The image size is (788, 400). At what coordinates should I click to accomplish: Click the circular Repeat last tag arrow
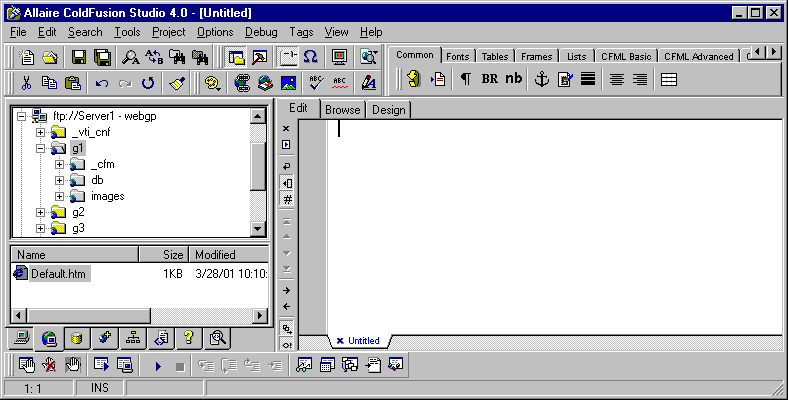tap(148, 83)
